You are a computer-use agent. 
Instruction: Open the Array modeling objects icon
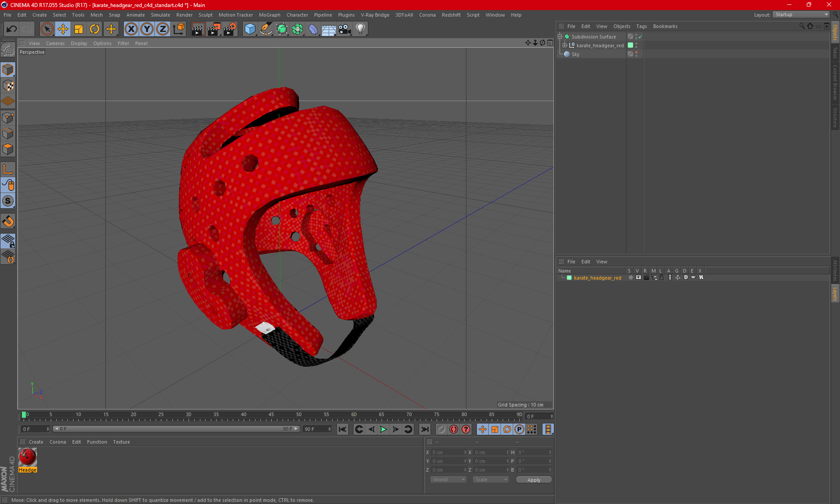[297, 29]
